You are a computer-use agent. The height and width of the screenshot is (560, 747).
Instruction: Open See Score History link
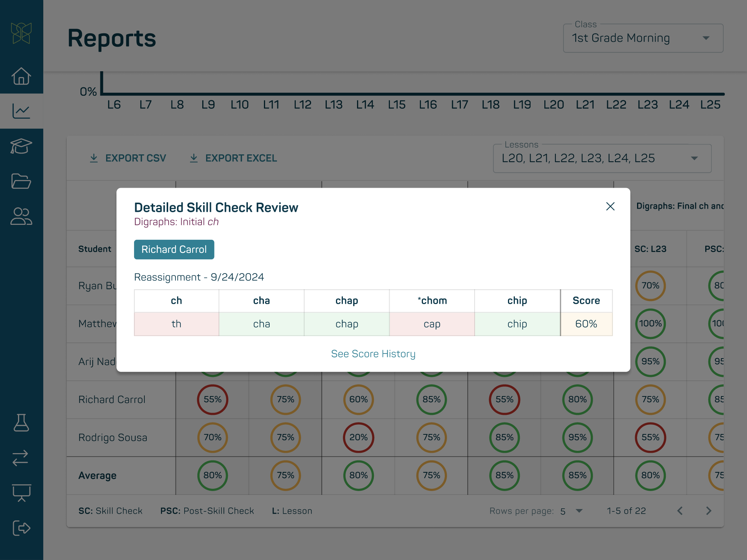click(x=373, y=354)
